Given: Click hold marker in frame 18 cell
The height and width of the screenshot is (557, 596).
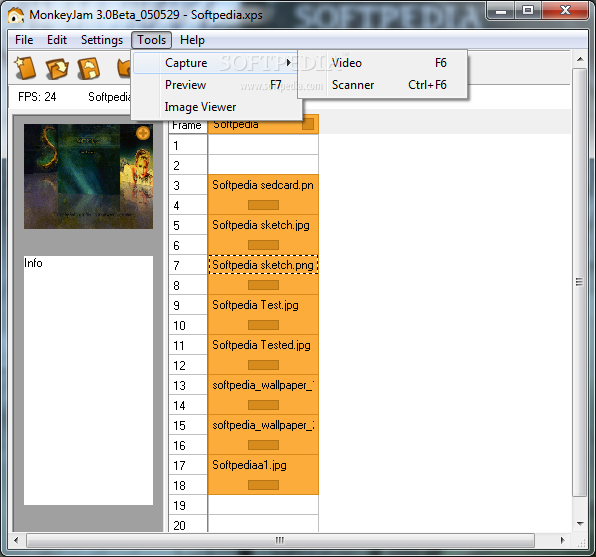Looking at the screenshot, I should (263, 485).
